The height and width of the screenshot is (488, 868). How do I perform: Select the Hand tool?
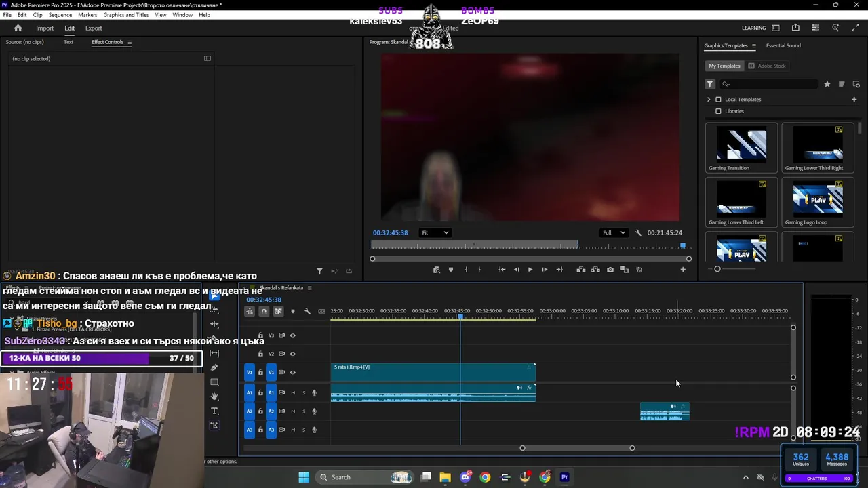click(x=214, y=396)
